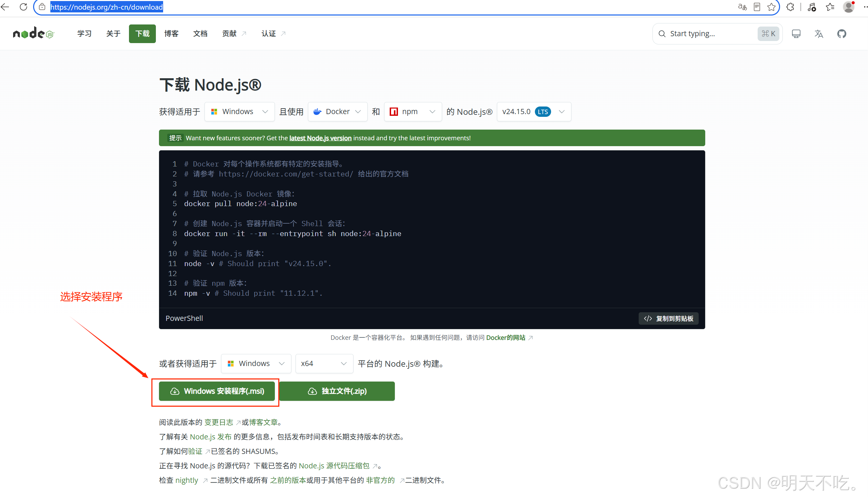
Task: Click the cloud download icon on zip button
Action: [x=312, y=391]
